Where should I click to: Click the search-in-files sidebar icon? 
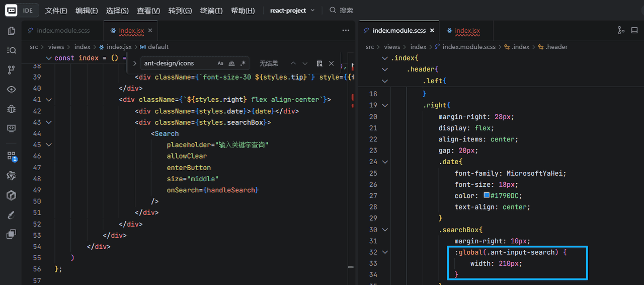pos(11,50)
